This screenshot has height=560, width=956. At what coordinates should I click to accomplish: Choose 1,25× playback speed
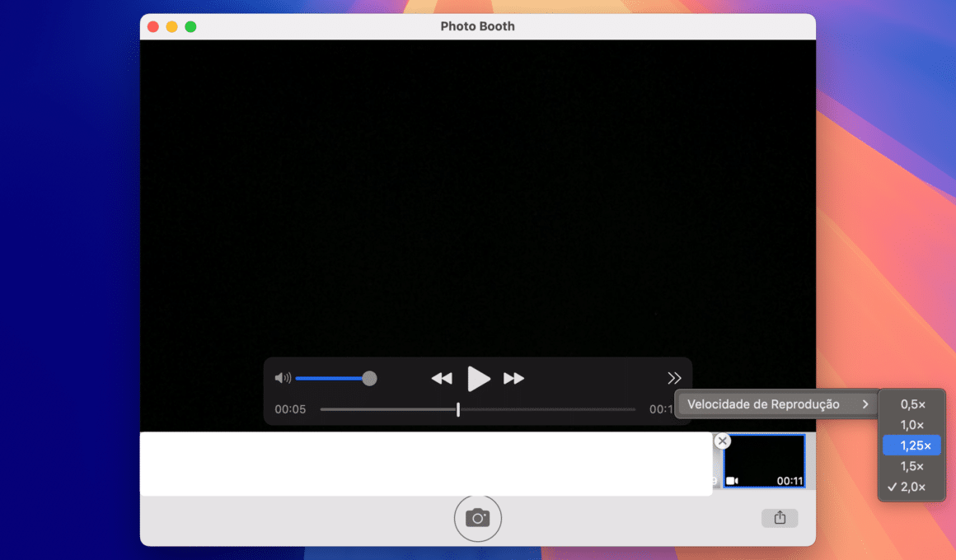pyautogui.click(x=912, y=446)
